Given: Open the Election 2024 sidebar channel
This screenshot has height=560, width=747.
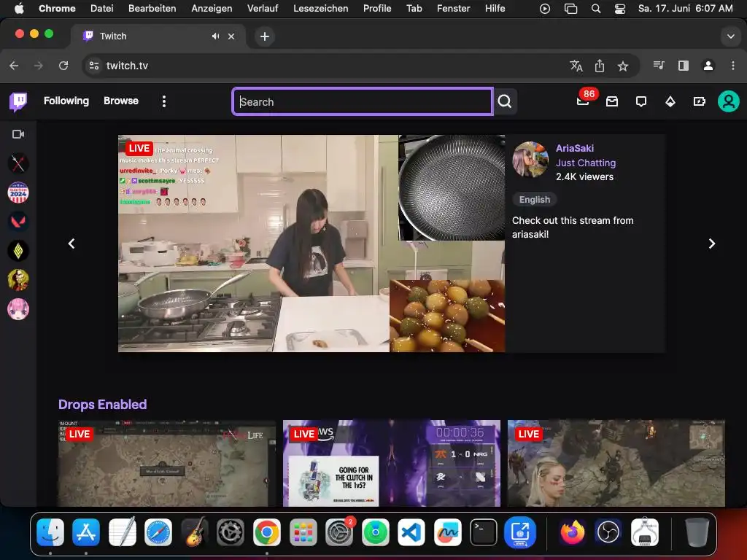Looking at the screenshot, I should (x=18, y=192).
